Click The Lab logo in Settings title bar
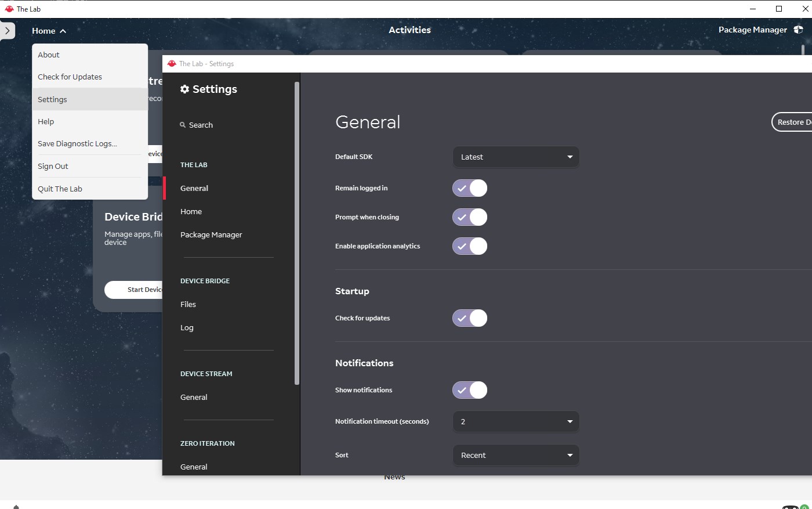 [172, 64]
